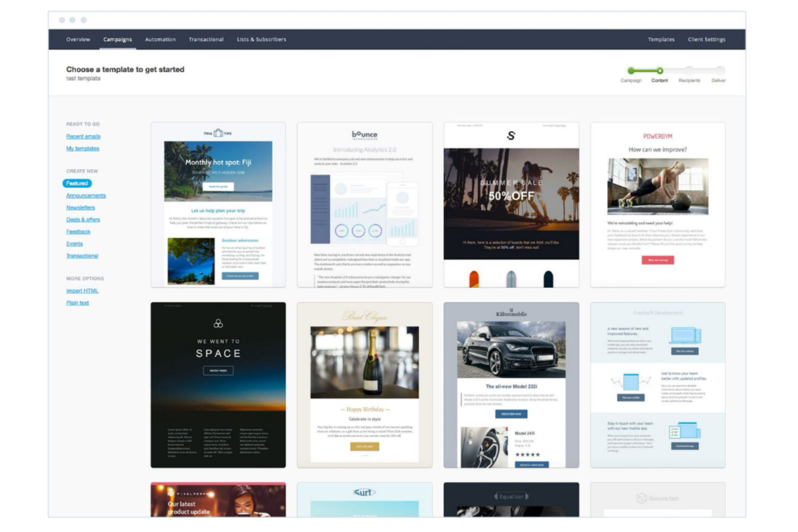Screen dimensions: 798x532
Task: Select the Featured category pill
Action: click(77, 183)
